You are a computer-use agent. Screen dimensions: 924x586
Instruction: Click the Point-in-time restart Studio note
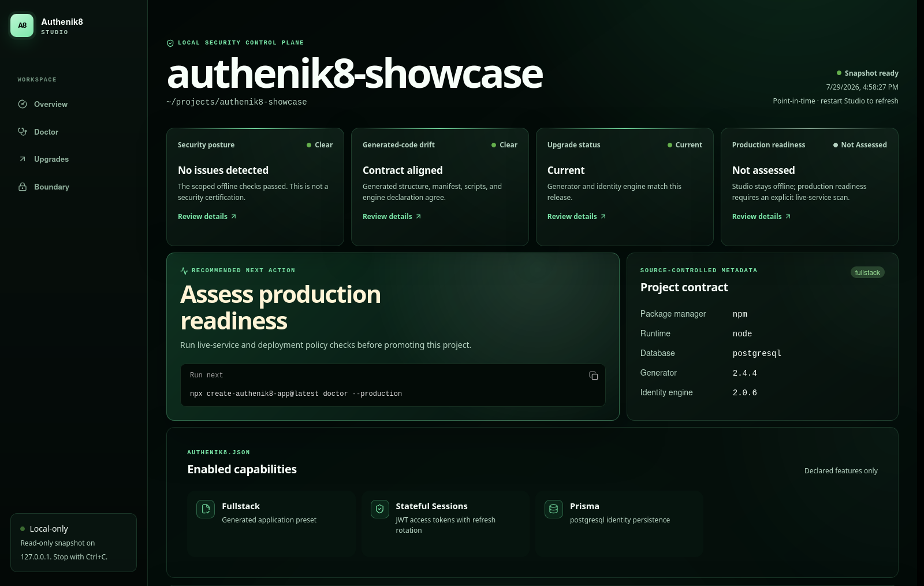[x=836, y=101]
